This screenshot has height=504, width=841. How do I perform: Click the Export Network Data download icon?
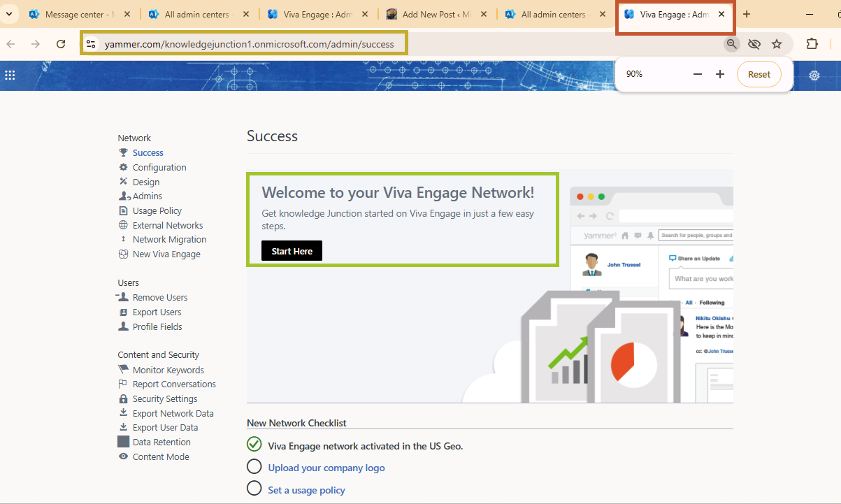(x=123, y=413)
